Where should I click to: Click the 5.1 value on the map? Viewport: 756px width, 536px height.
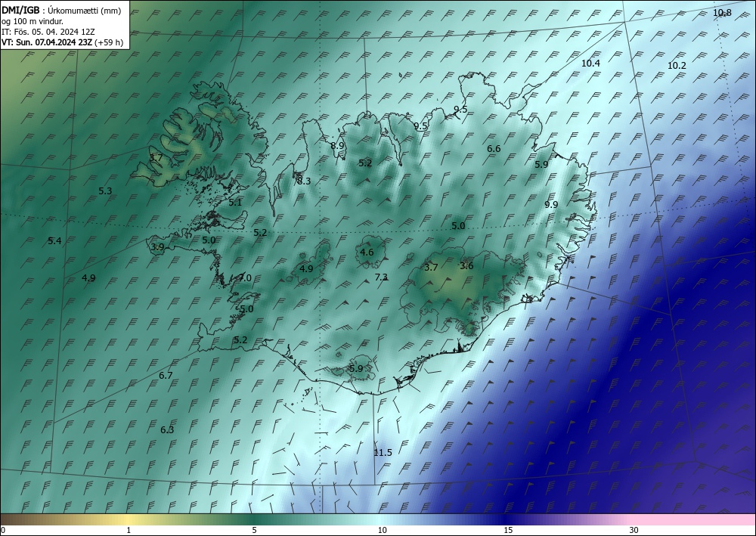[x=235, y=203]
